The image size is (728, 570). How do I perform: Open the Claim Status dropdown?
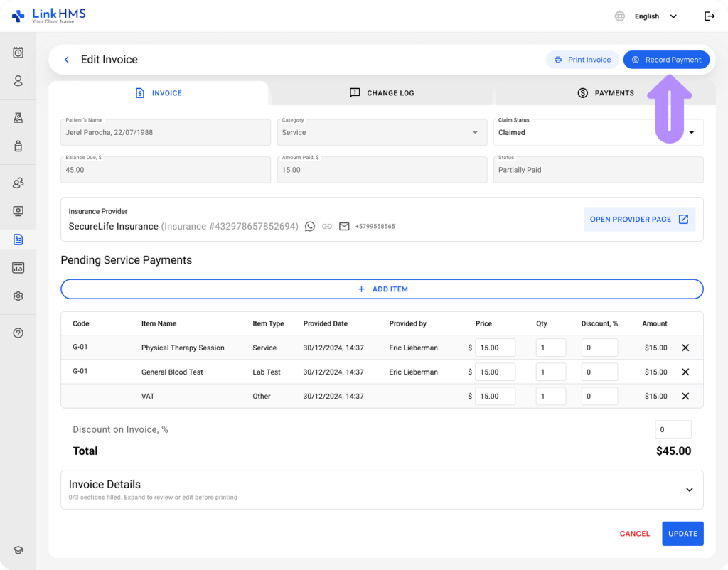click(599, 132)
